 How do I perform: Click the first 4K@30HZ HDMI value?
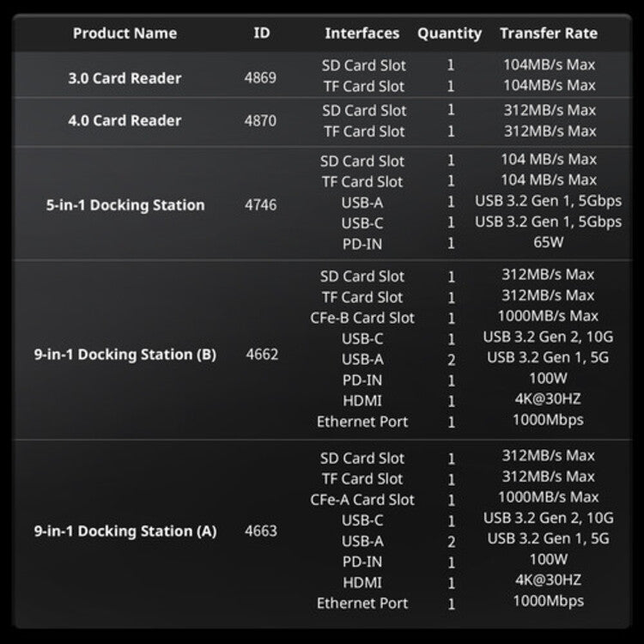tap(548, 398)
